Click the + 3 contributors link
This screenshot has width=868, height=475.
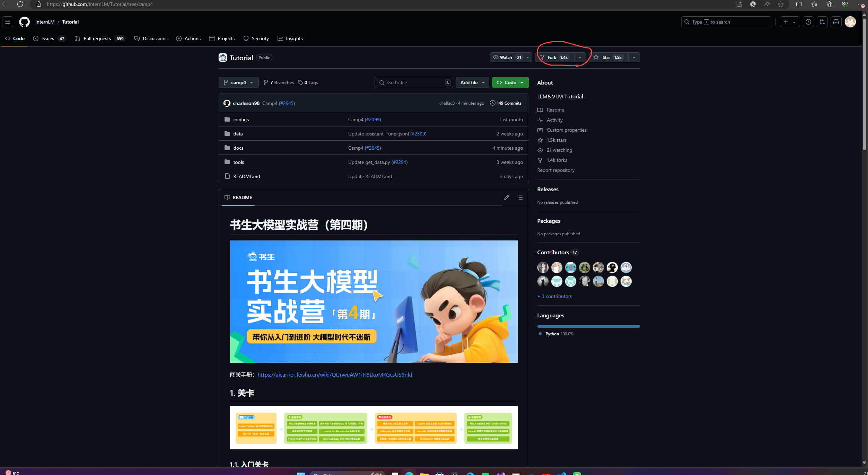tap(554, 296)
